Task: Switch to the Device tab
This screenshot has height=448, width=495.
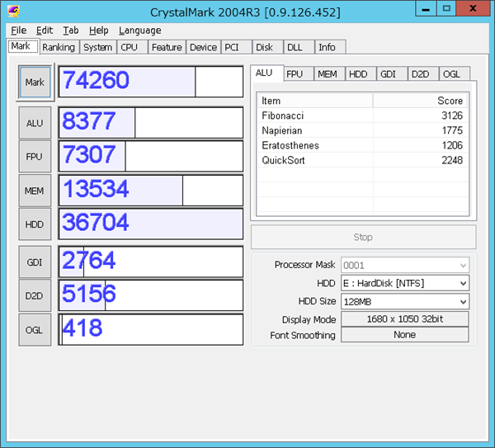Action: coord(203,47)
